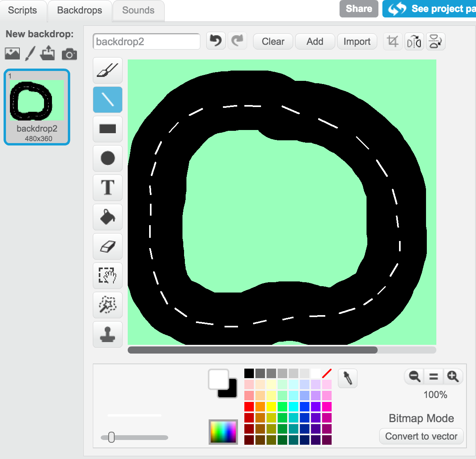This screenshot has width=476, height=459.
Task: Undo the last paint action
Action: [x=216, y=41]
